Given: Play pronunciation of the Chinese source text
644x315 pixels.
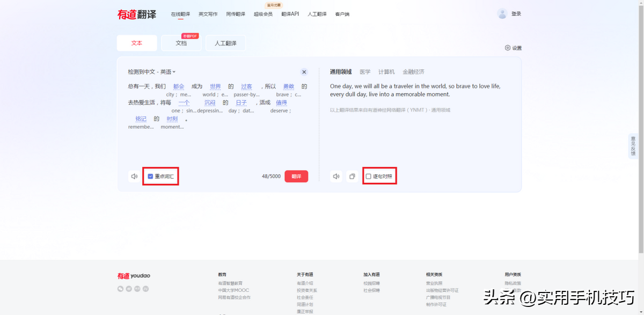Looking at the screenshot, I should point(134,175).
